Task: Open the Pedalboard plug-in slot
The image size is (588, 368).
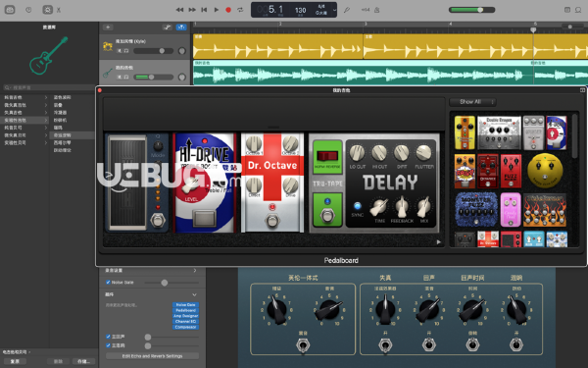Action: coord(185,310)
